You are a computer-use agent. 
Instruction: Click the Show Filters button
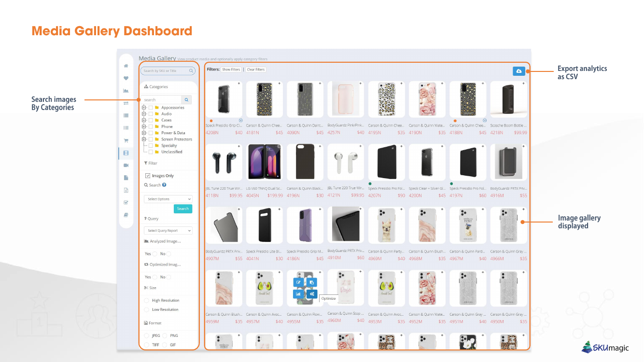coord(231,70)
